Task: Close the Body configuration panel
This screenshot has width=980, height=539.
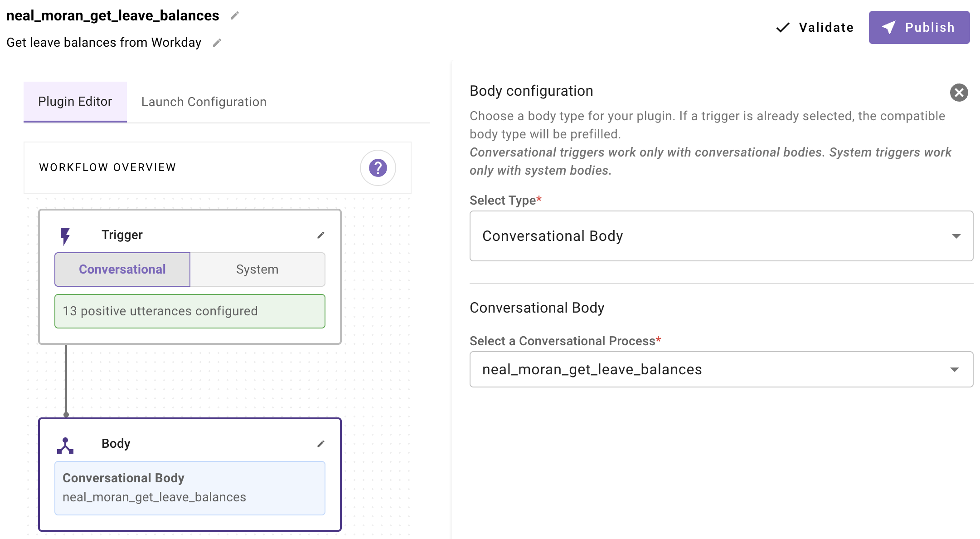Action: [959, 93]
